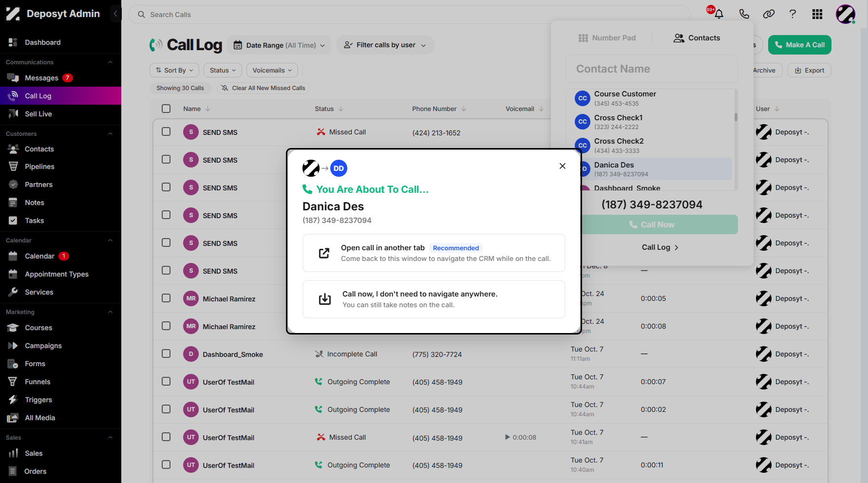Click Clear All New Missed Calls

click(263, 88)
